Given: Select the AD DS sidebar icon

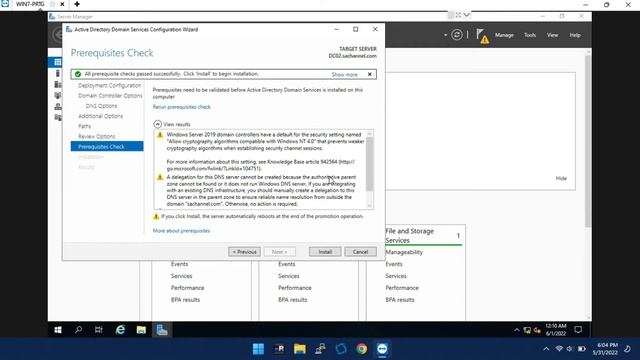Looking at the screenshot, I should [x=58, y=96].
